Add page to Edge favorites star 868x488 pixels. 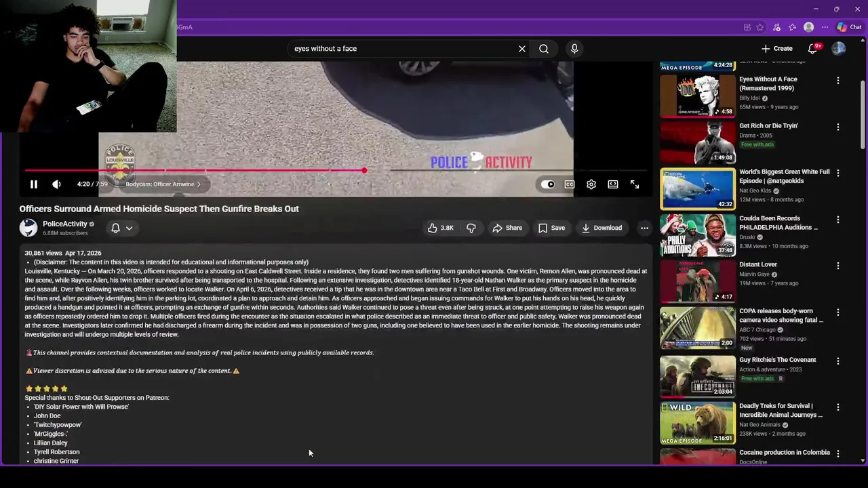pyautogui.click(x=760, y=27)
